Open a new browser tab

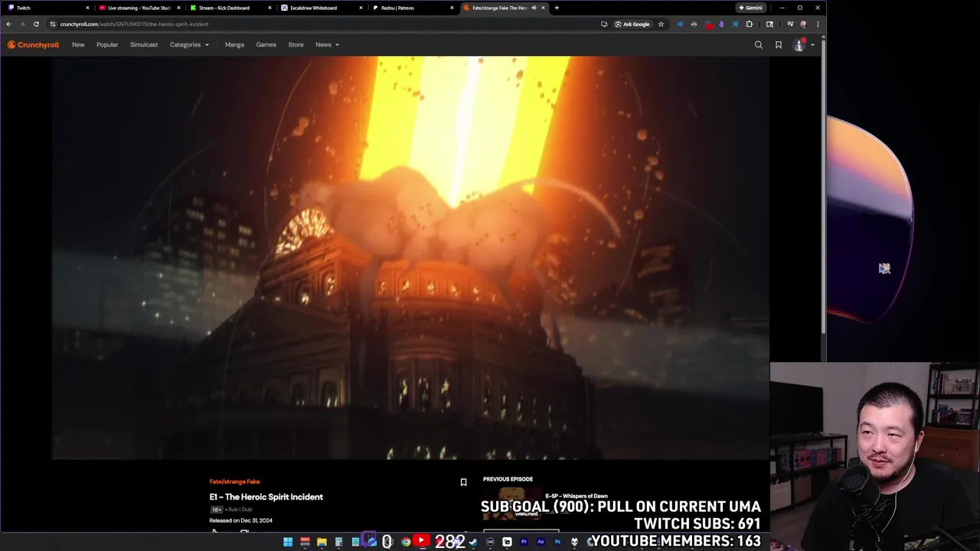(x=557, y=8)
